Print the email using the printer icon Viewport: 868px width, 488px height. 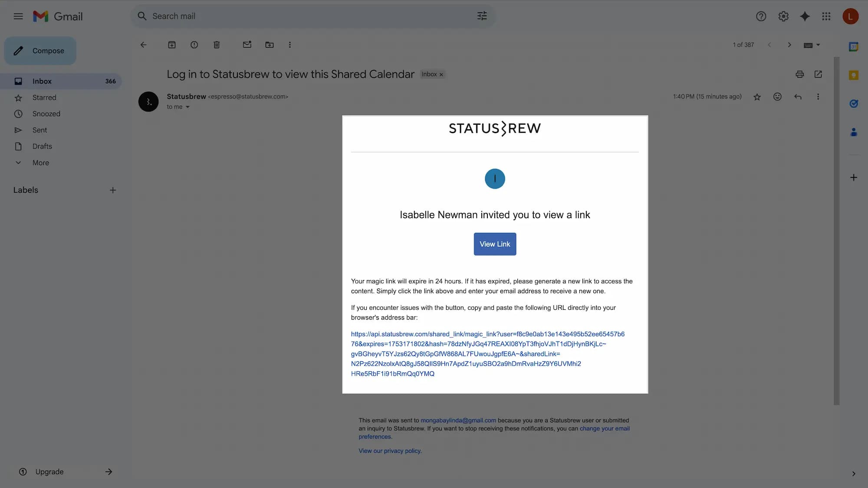[x=799, y=74]
